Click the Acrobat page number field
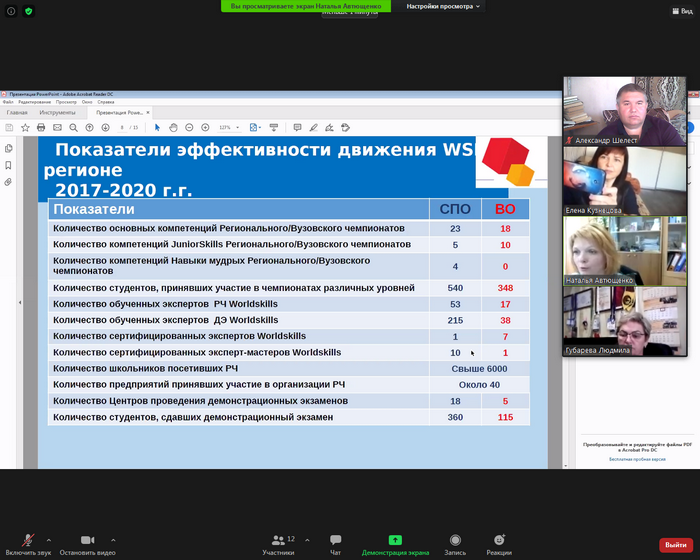The image size is (700, 560). point(122,128)
